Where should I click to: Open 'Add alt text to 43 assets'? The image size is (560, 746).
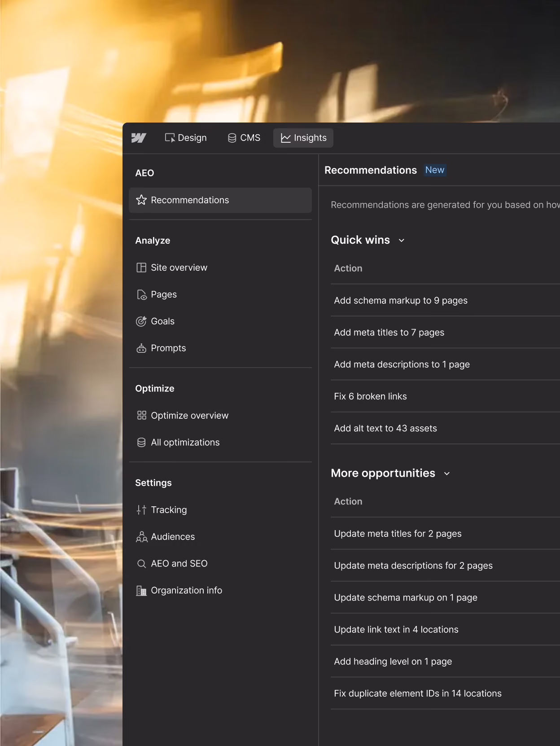click(x=445, y=428)
